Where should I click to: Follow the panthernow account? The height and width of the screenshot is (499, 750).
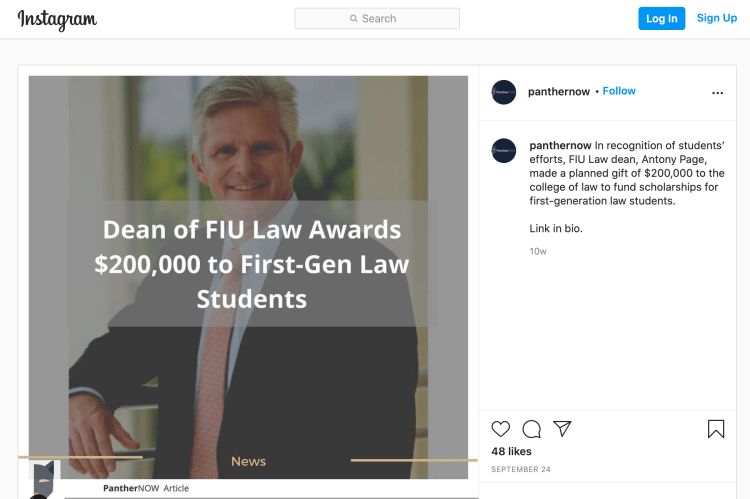coord(619,91)
